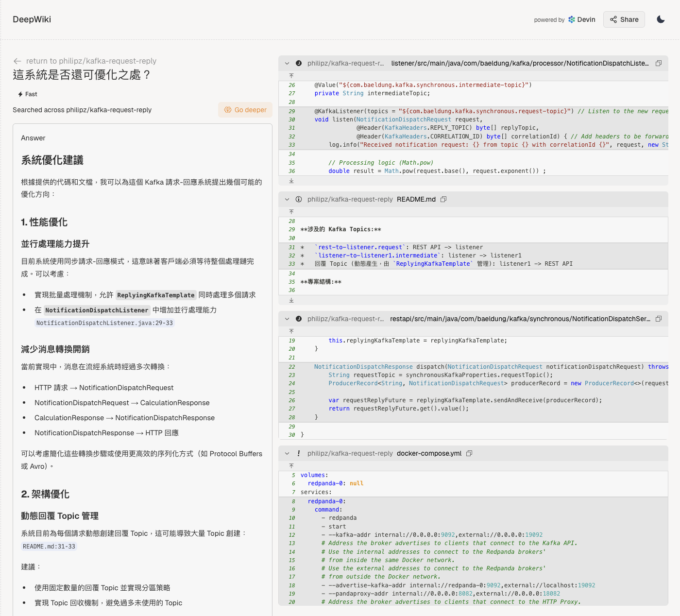Open README.md:31-33 citation link
680x616 pixels.
click(x=49, y=547)
